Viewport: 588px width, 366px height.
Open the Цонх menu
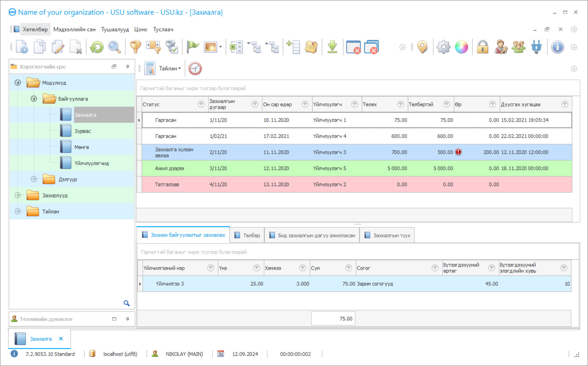click(x=141, y=29)
